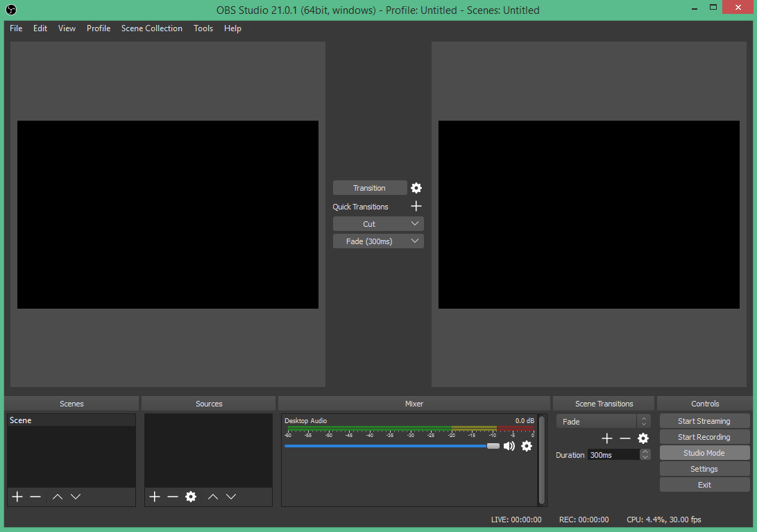This screenshot has width=757, height=532.
Task: Move the selected scene down
Action: pyautogui.click(x=76, y=496)
